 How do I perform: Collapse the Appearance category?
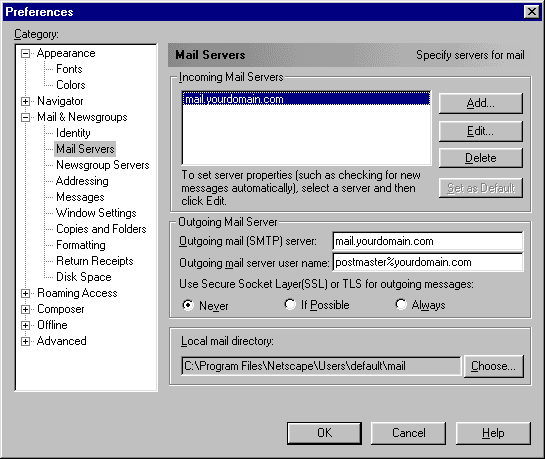coord(25,54)
